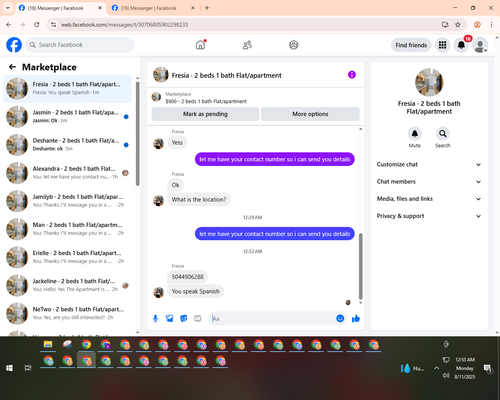The image size is (500, 400).
Task: Open the Deshante conversation
Action: pyautogui.click(x=67, y=145)
